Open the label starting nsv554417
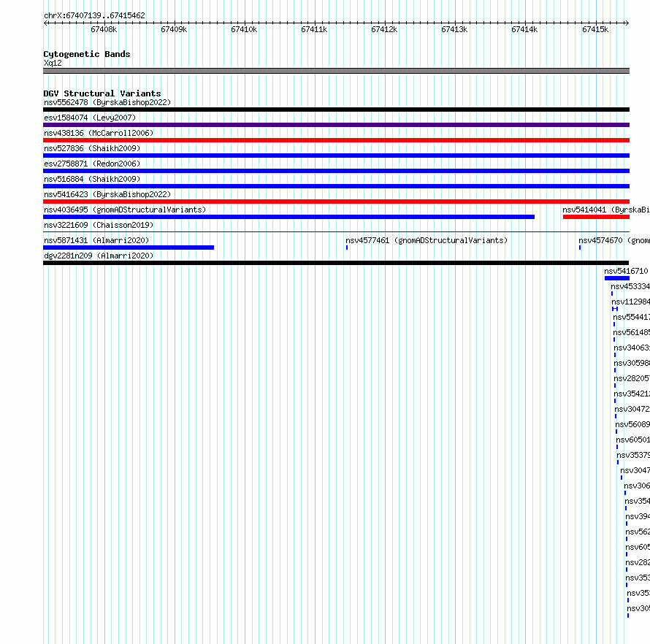 coord(631,317)
